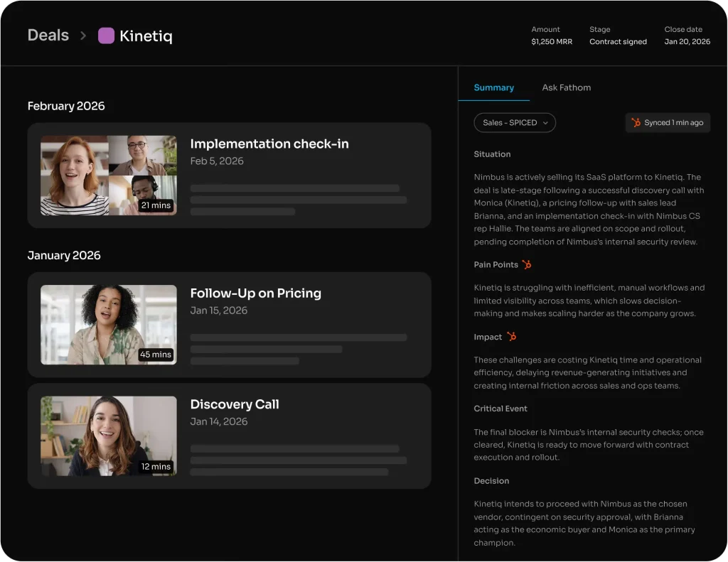Open the Sales - SPICED template dropdown
728x562 pixels.
coord(515,123)
